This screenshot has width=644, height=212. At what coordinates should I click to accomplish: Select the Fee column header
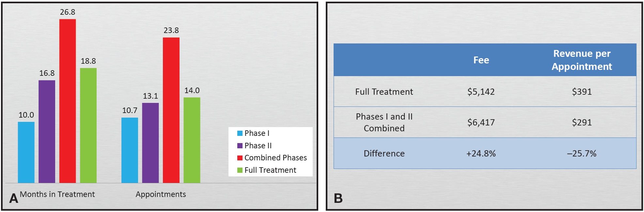click(x=481, y=60)
